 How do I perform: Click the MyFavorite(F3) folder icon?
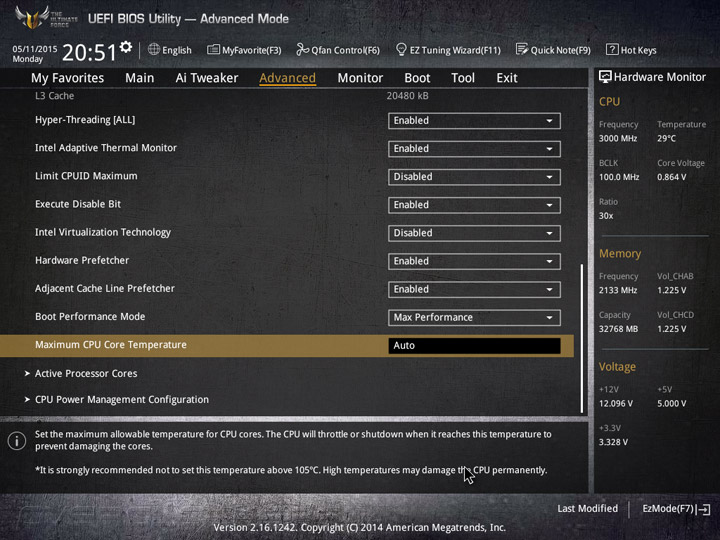click(213, 49)
